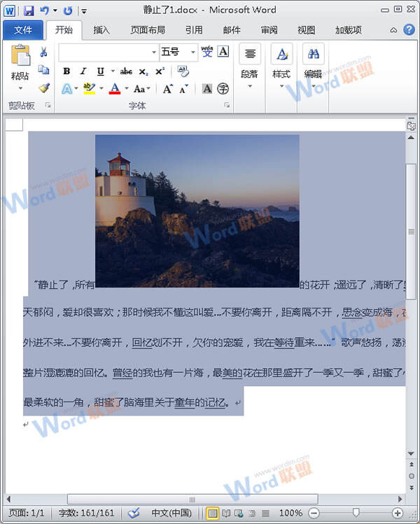This screenshot has height=524, width=420.
Task: Open Select Browse Object circle button
Action: (x=412, y=476)
